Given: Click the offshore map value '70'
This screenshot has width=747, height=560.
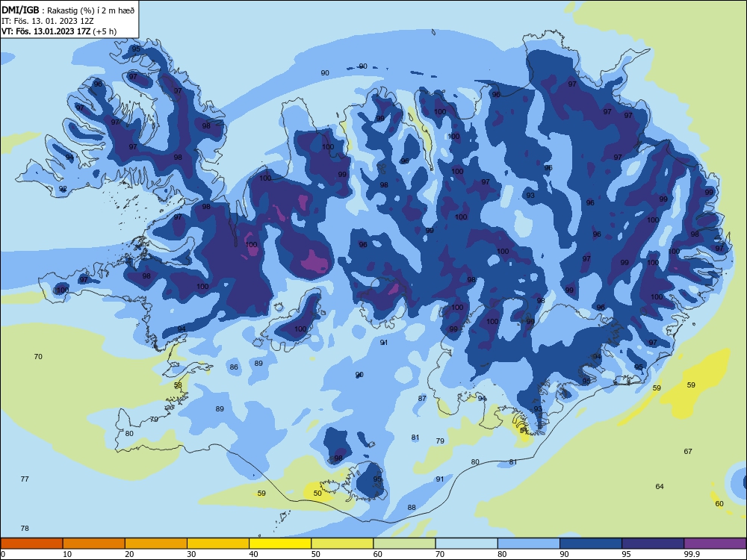Looking at the screenshot, I should [38, 357].
